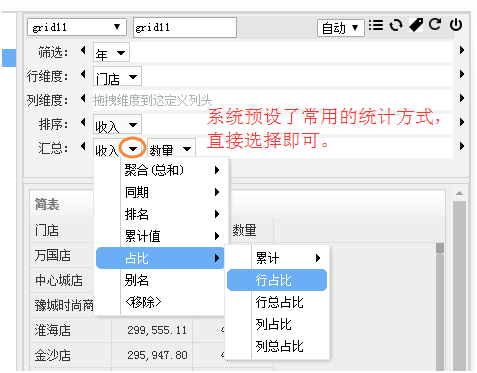Select 行占比 in the submenu
This screenshot has width=477, height=373.
coord(277,280)
